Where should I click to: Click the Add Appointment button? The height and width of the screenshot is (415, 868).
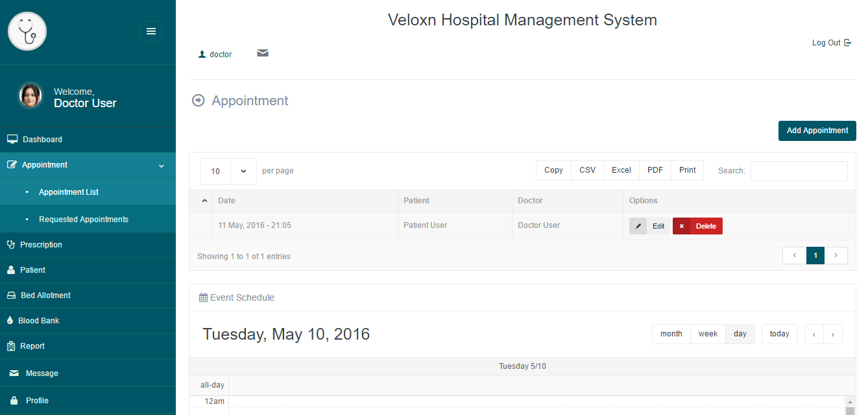(x=817, y=131)
